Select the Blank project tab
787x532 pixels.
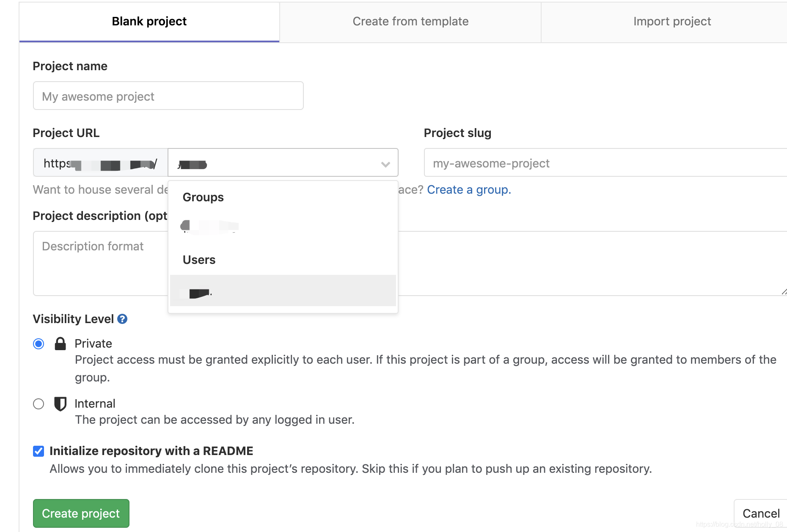pyautogui.click(x=149, y=22)
